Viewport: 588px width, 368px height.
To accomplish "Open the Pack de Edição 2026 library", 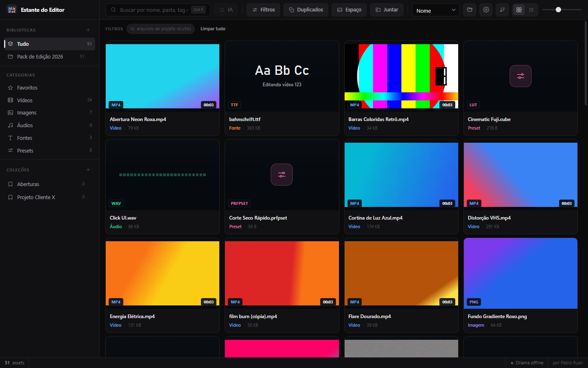I will (50, 56).
